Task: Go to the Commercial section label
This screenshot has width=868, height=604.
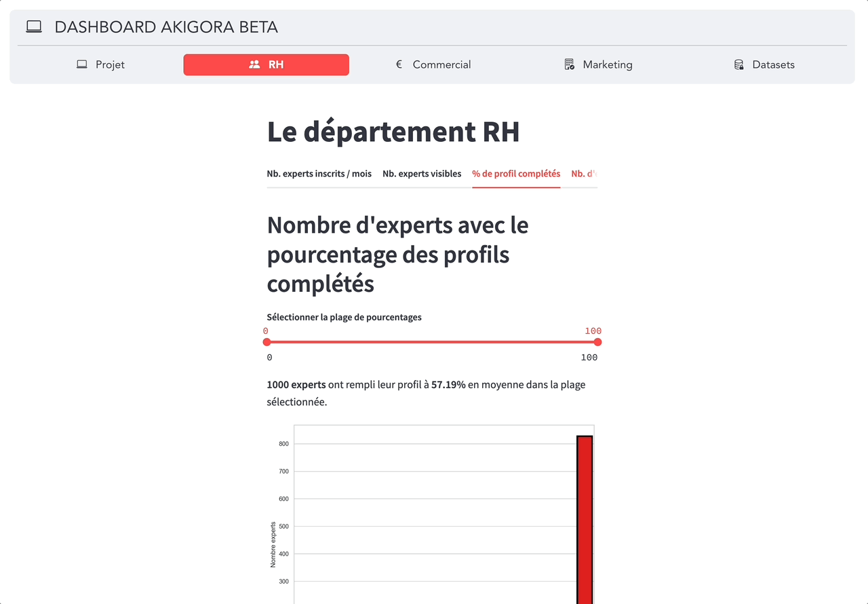Action: (x=441, y=64)
